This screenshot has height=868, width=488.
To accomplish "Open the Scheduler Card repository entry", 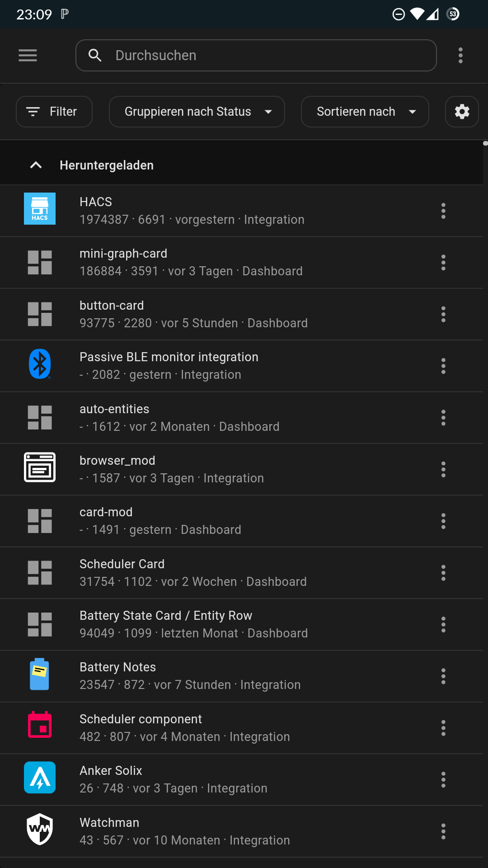I will tap(226, 573).
